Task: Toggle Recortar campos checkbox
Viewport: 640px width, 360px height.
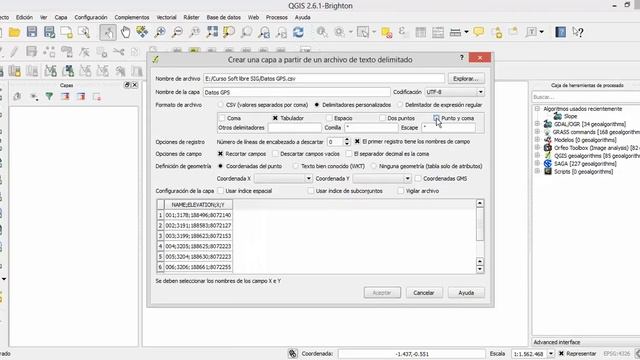Action: 220,154
